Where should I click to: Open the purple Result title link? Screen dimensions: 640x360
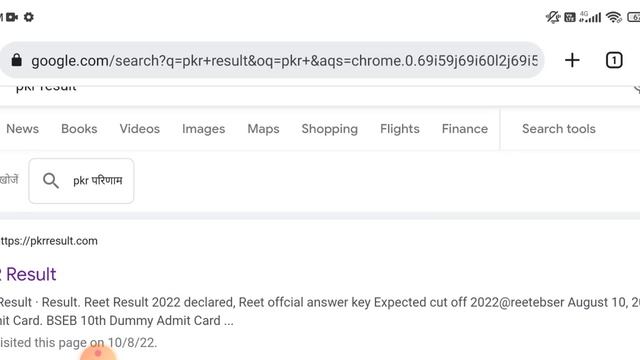29,274
